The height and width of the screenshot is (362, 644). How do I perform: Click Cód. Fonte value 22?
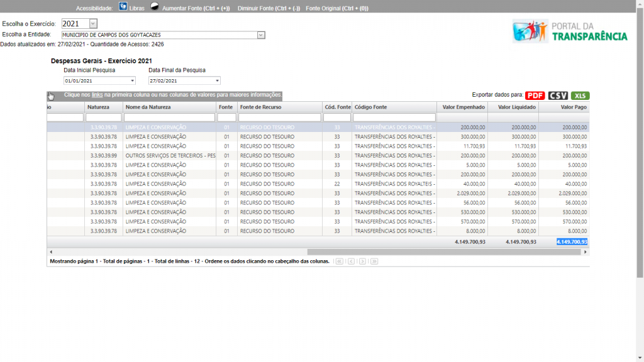tap(337, 184)
